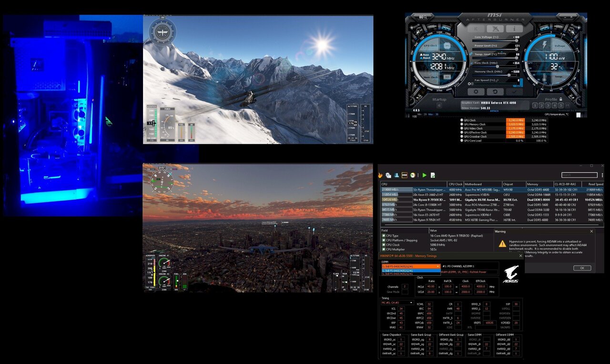Start the benchmark with the green play icon
Image resolution: width=610 pixels, height=364 pixels.
[x=424, y=175]
